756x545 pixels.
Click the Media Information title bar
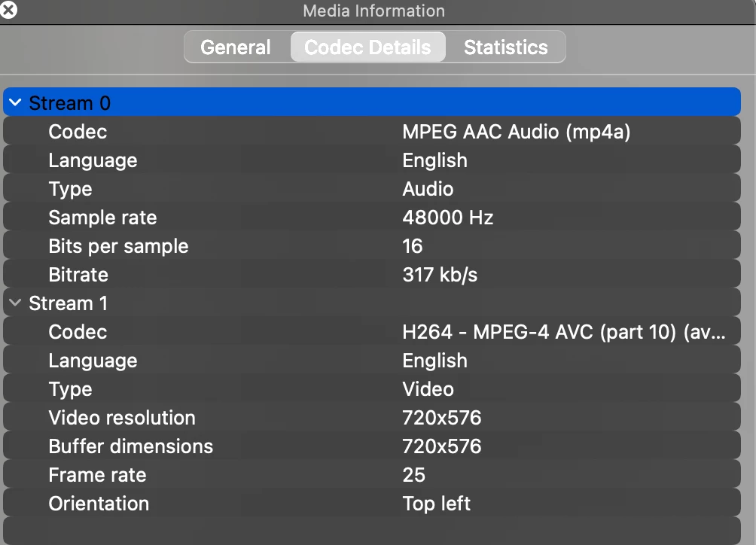click(x=527, y=11)
